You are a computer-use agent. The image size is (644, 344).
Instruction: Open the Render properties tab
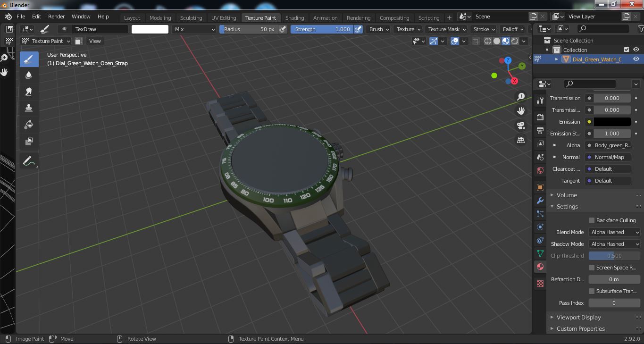pyautogui.click(x=540, y=117)
